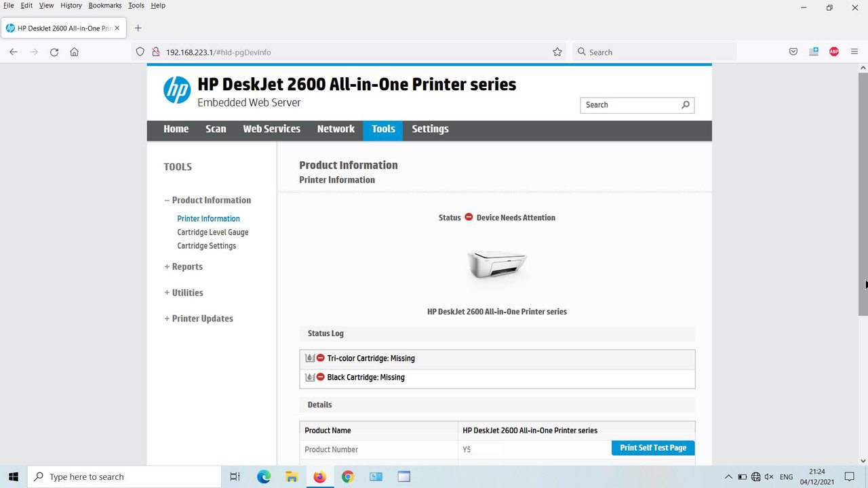This screenshot has width=868, height=488.
Task: Launch Google Chrome from the taskbar
Action: click(x=347, y=476)
